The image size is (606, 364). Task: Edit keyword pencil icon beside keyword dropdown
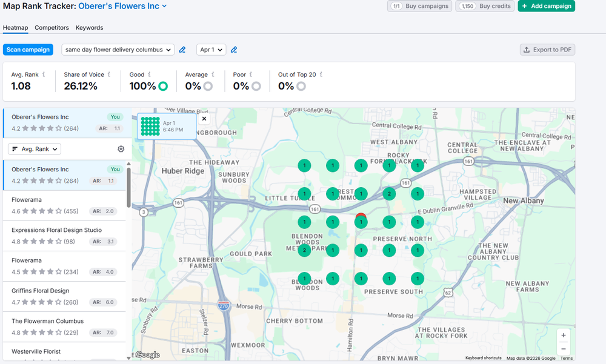tap(182, 50)
